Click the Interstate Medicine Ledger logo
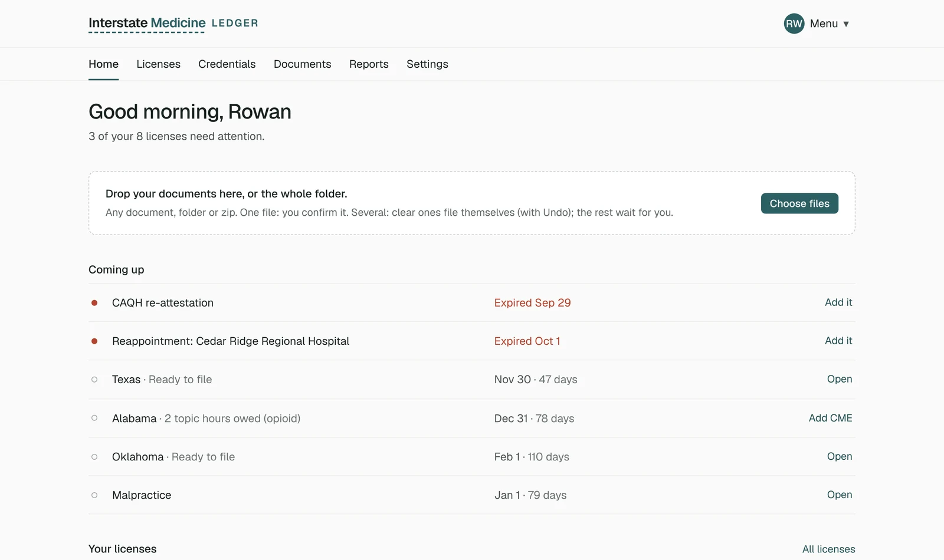944x560 pixels. [173, 23]
